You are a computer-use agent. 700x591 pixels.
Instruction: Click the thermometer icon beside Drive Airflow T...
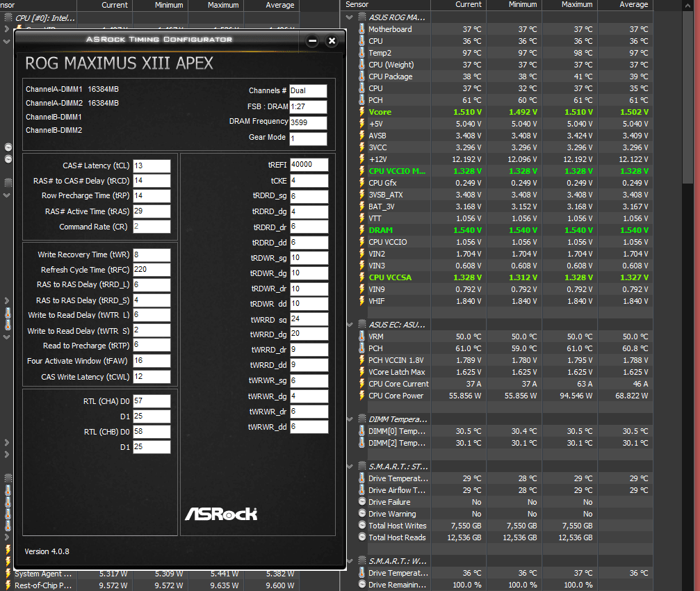coord(361,490)
